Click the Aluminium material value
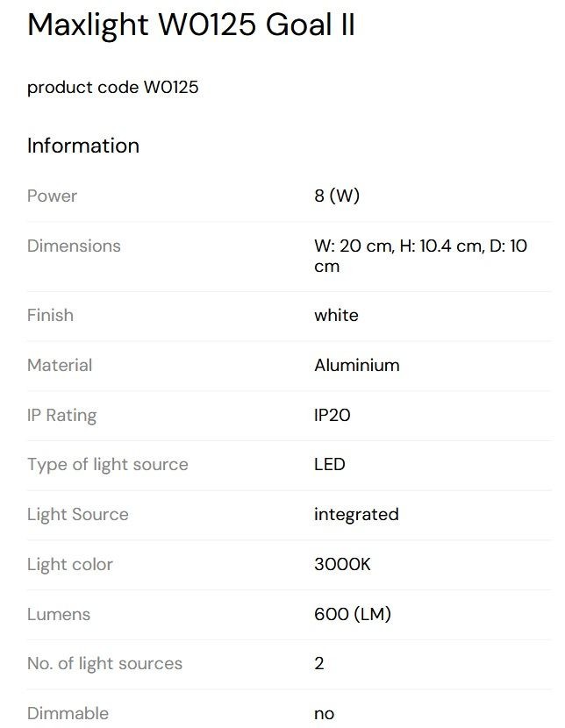565x728 pixels. (356, 365)
